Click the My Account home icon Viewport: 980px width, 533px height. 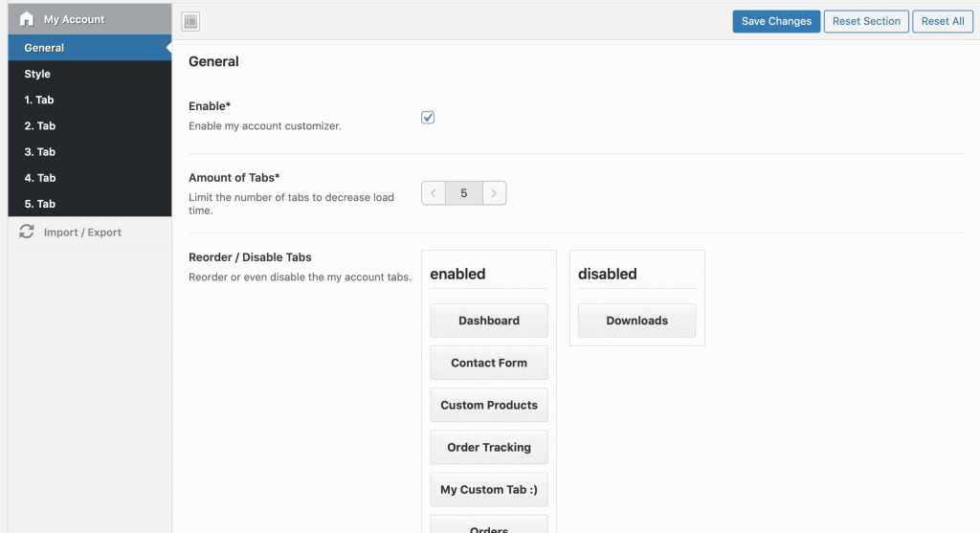[26, 19]
